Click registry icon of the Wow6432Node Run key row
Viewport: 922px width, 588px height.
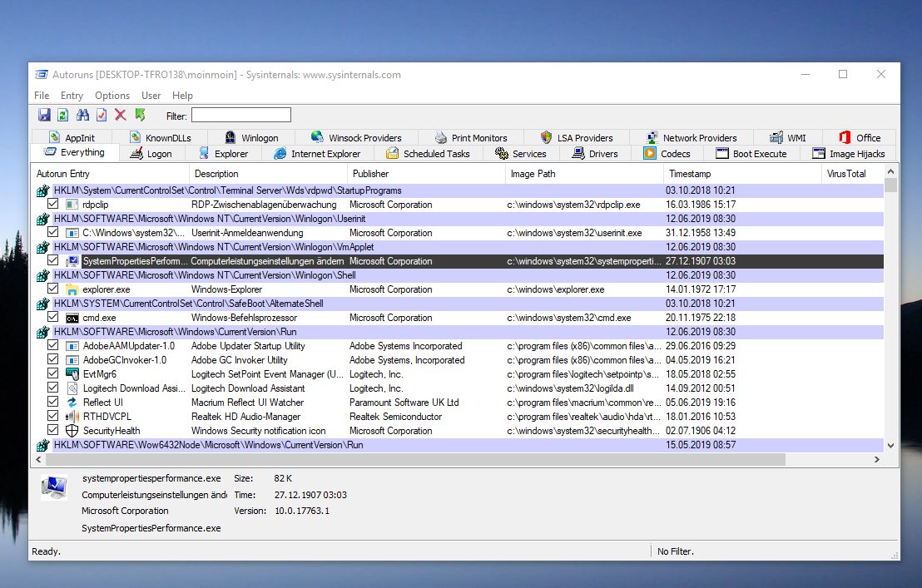42,445
